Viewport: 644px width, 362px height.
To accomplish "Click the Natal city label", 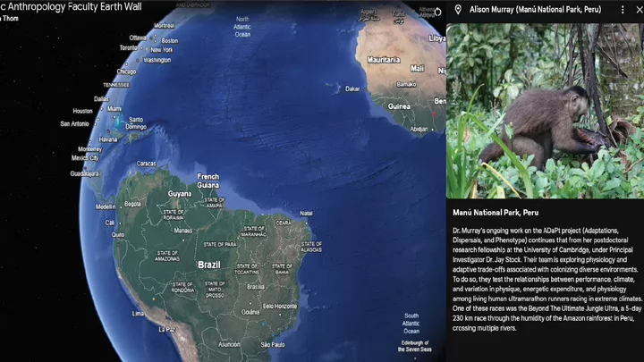I will pos(306,213).
